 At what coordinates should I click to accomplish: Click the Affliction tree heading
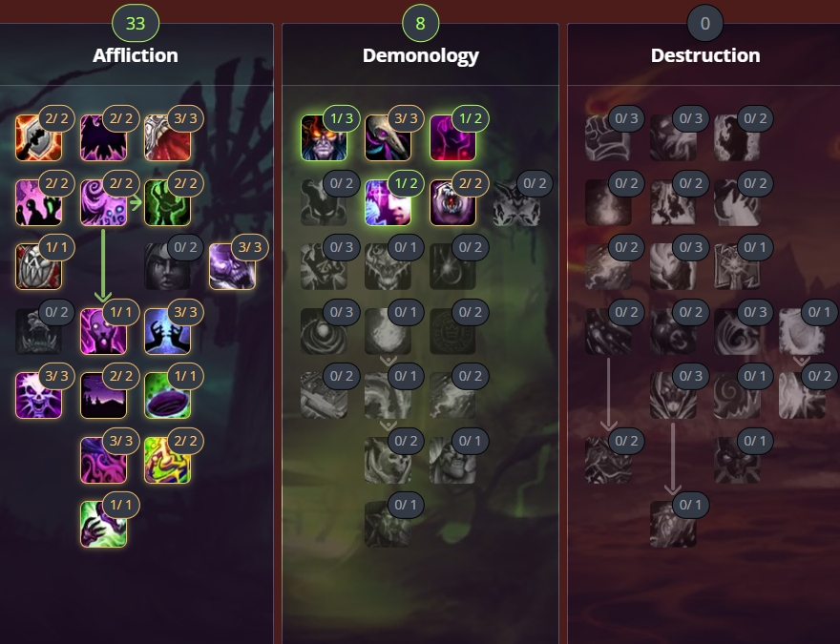click(135, 55)
